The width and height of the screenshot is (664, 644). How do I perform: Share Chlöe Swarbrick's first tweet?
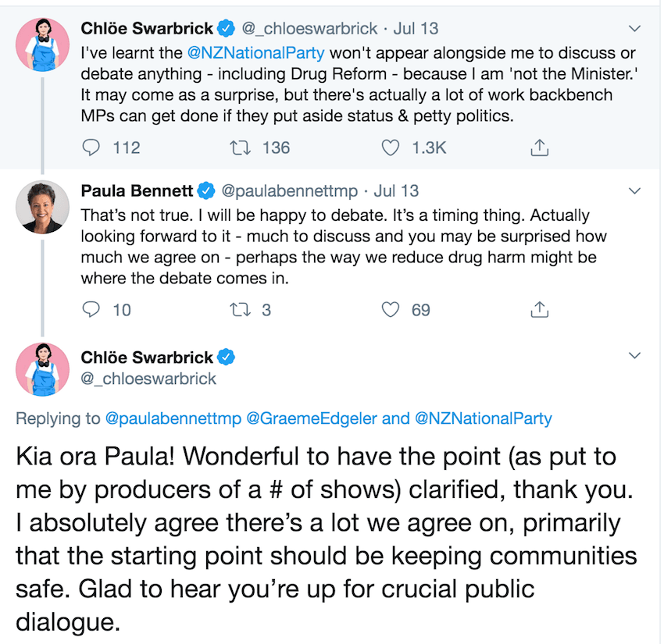point(539,147)
